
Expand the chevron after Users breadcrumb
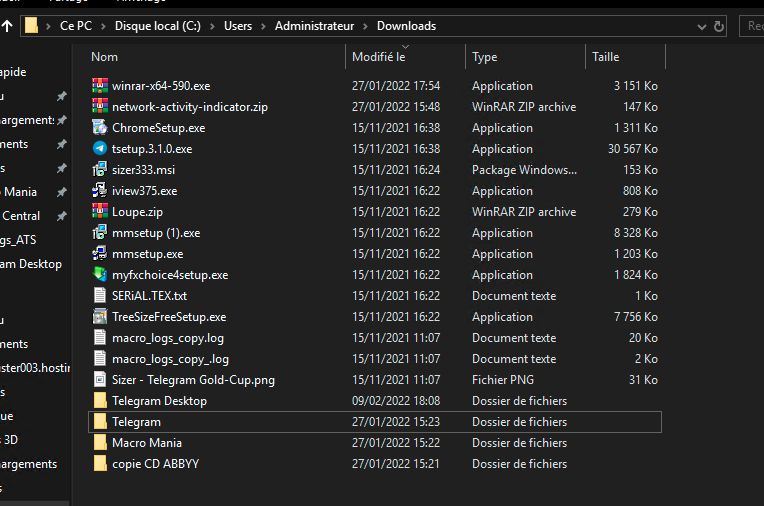coord(263,26)
